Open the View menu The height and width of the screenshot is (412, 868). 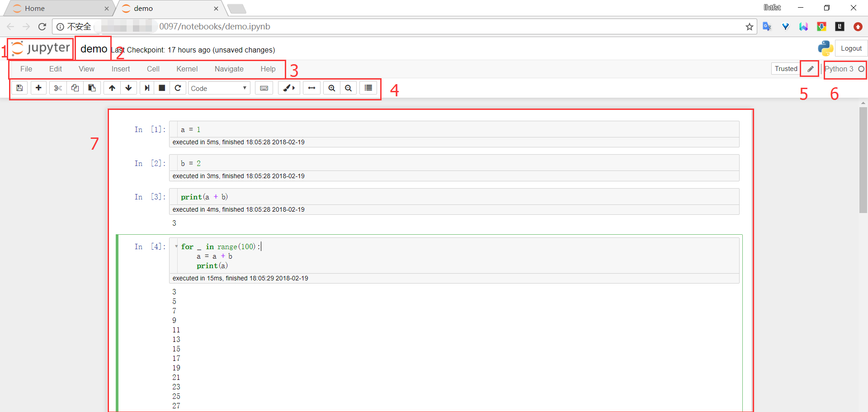[86, 69]
